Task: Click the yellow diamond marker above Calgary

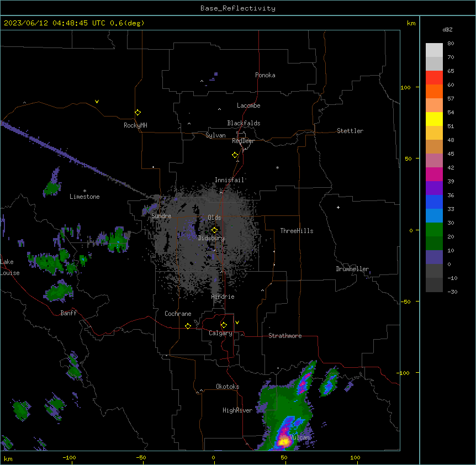Action: pyautogui.click(x=224, y=325)
